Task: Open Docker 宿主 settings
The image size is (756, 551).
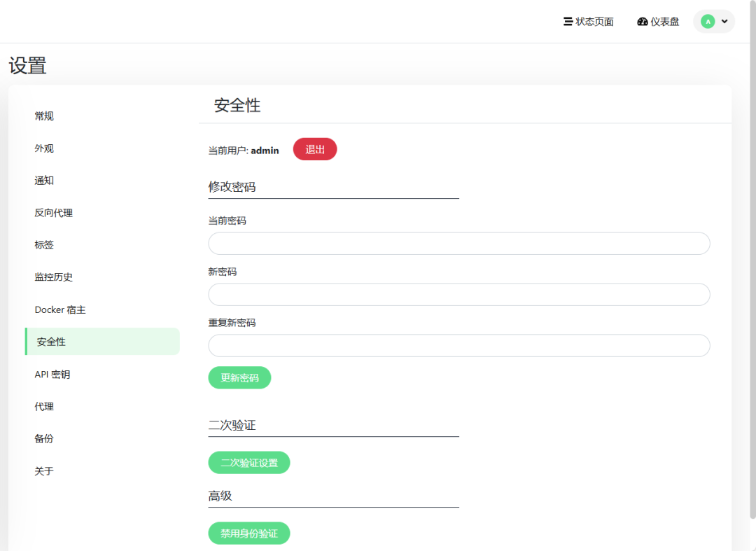Action: click(60, 309)
